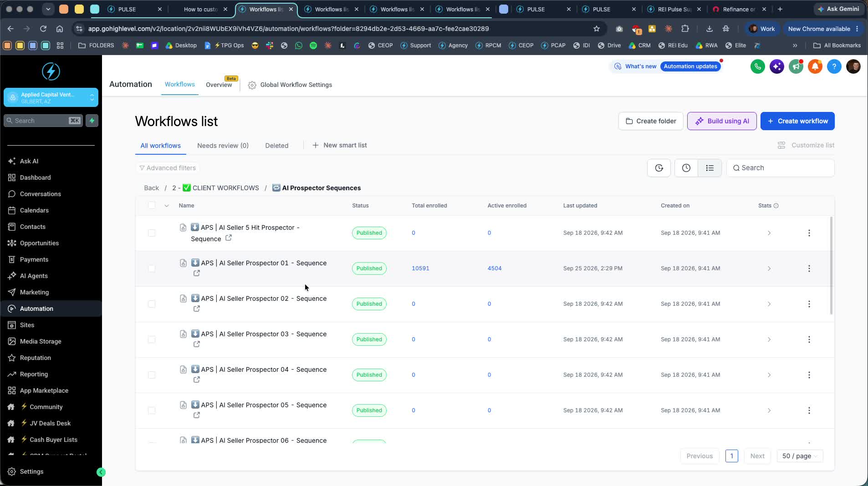Image resolution: width=868 pixels, height=486 pixels.
Task: Click the megaphone announcements icon
Action: tap(796, 66)
